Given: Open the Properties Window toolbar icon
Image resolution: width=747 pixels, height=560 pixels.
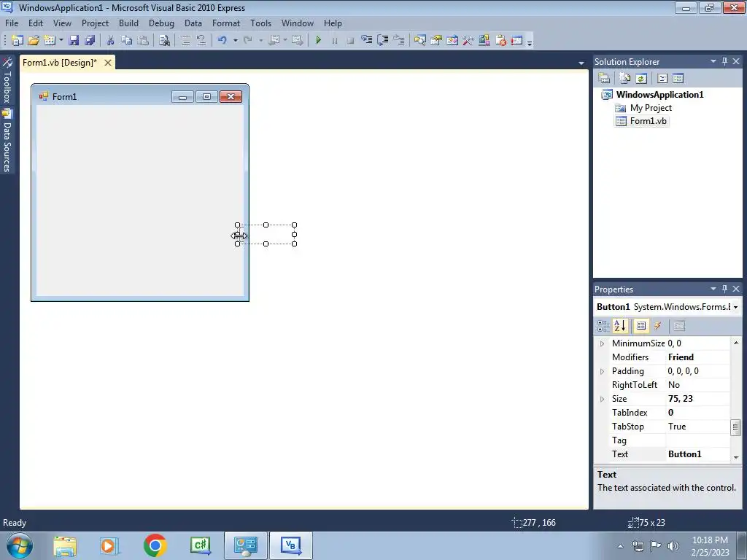Looking at the screenshot, I should coord(436,41).
